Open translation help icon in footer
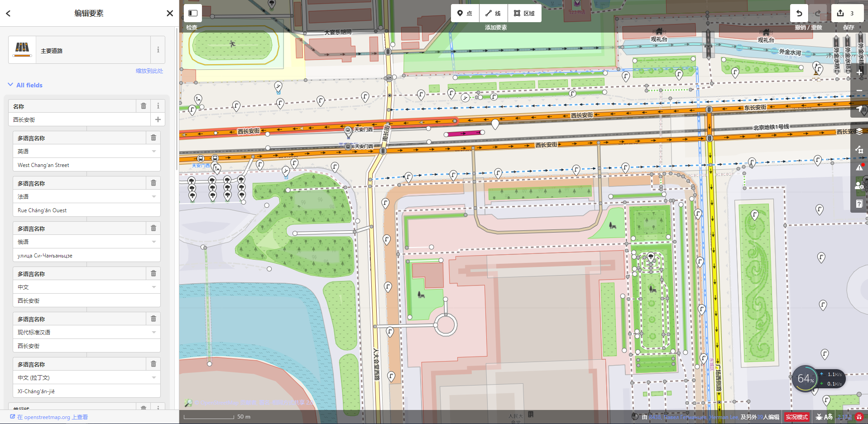Screen dimensions: 868x424 point(828,417)
